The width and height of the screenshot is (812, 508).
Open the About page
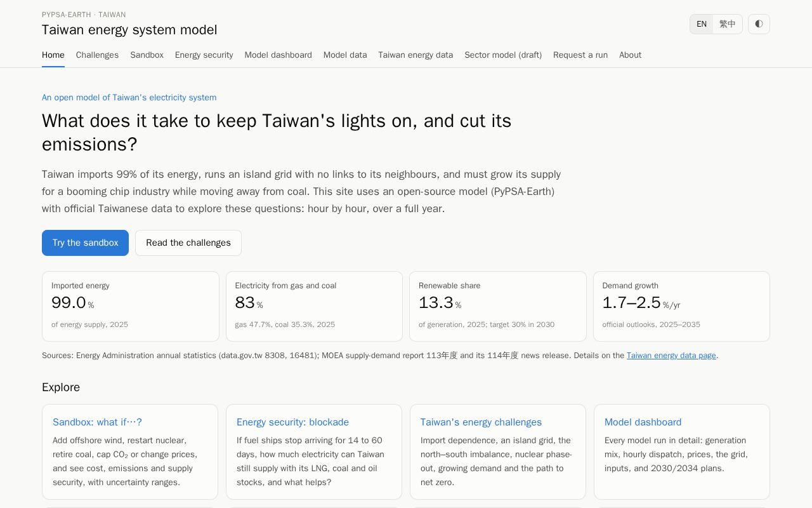(630, 55)
